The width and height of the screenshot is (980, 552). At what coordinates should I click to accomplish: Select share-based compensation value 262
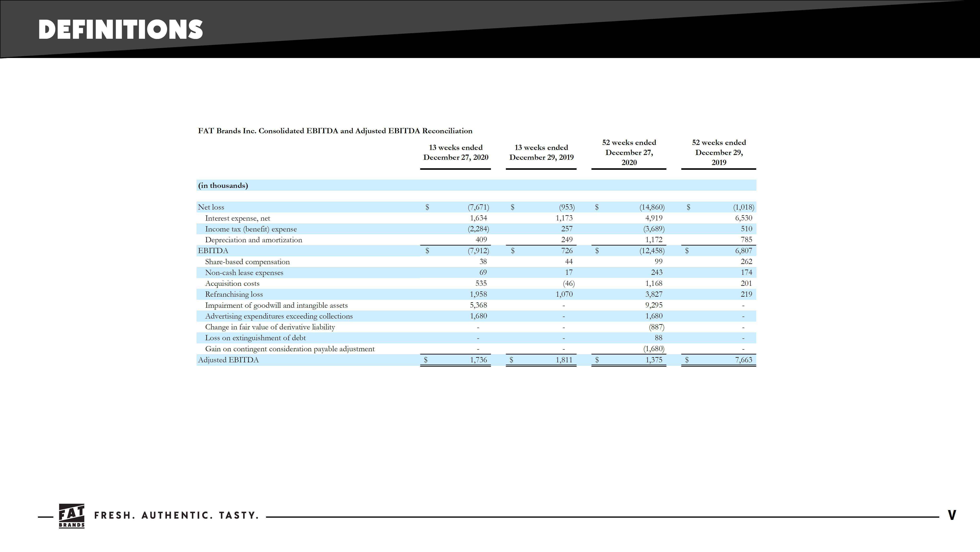pyautogui.click(x=746, y=261)
